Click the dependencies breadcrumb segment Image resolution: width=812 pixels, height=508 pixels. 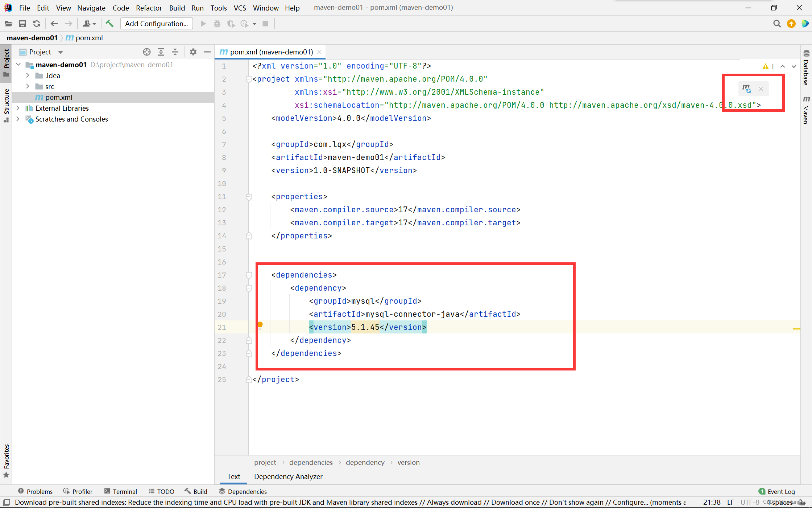pyautogui.click(x=311, y=462)
